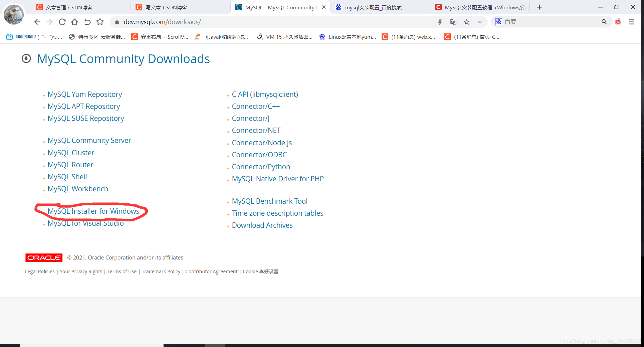Open the (11条消息) 首页-C bookmark
The image size is (644, 347).
(x=472, y=37)
